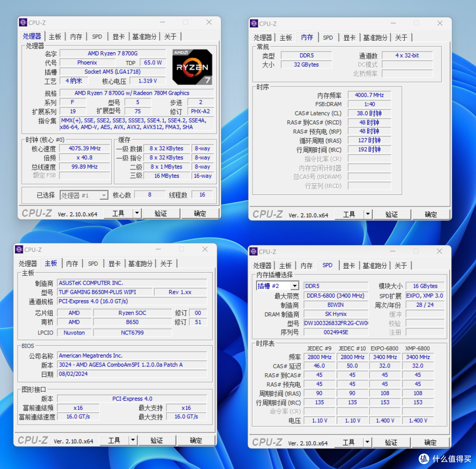Switch to 处理器 tab in memory window
The width and height of the screenshot is (476, 469).
point(263,38)
